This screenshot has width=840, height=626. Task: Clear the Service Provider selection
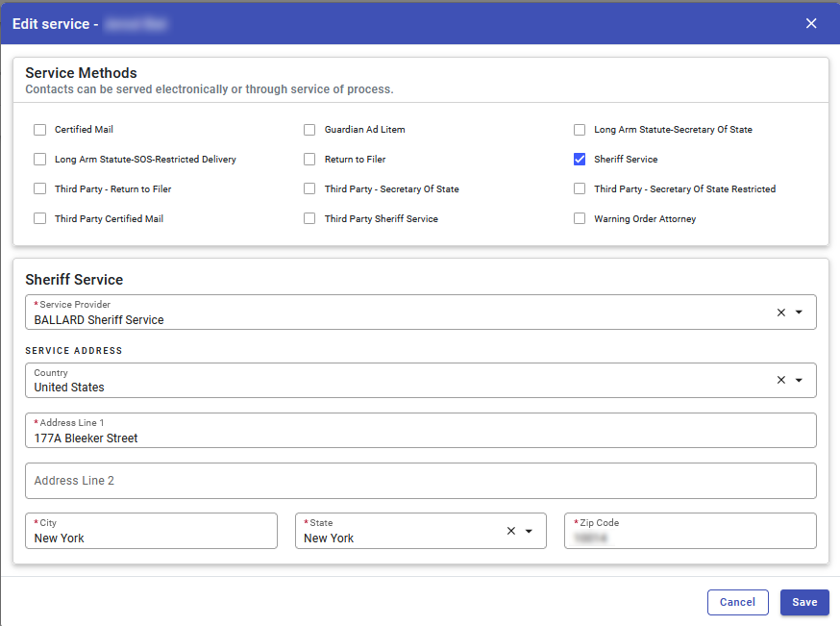(x=781, y=313)
